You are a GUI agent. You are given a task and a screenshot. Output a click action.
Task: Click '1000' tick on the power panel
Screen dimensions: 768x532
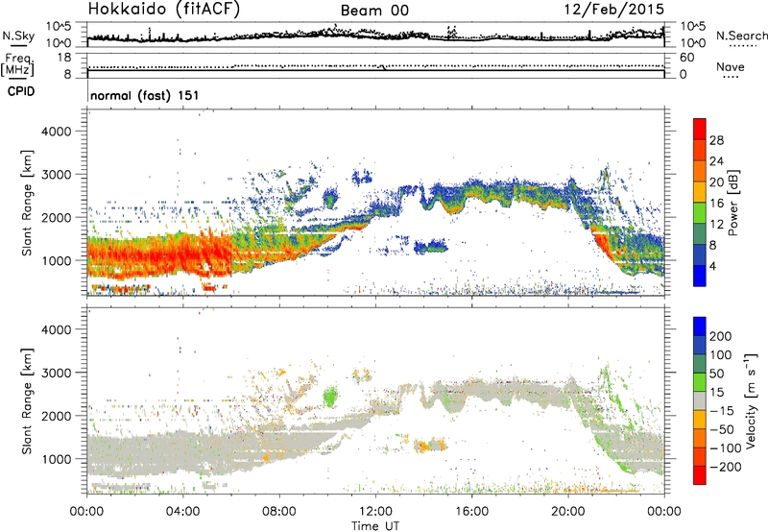click(x=56, y=260)
